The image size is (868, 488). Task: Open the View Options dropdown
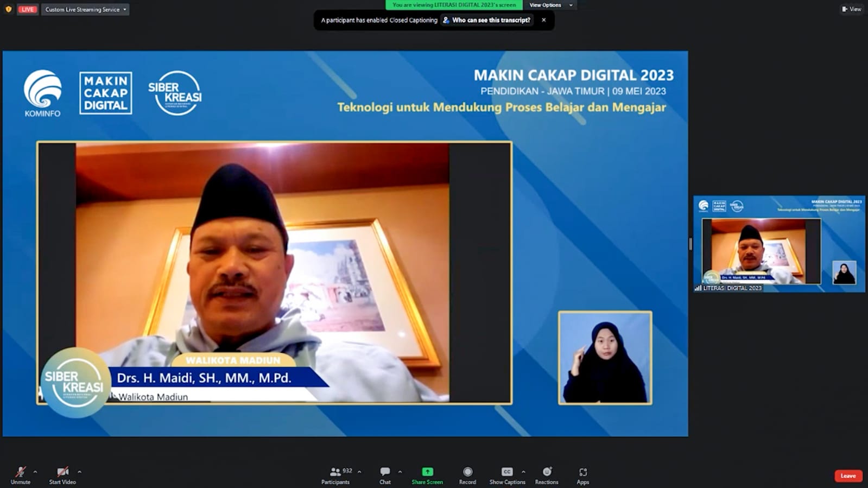[x=550, y=5]
